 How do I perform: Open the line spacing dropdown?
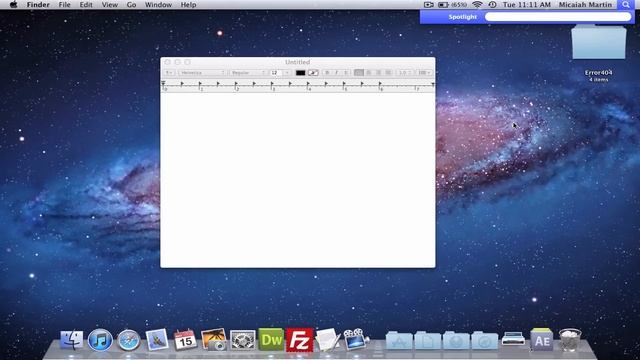[404, 73]
